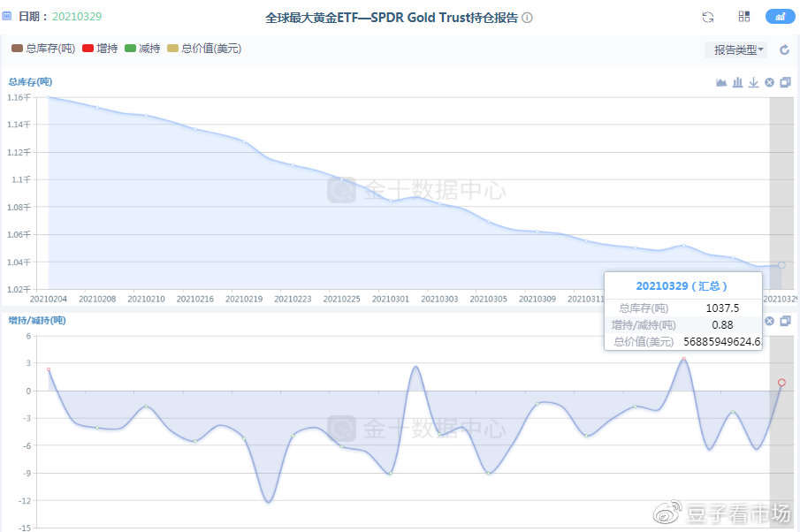Open the date picker showing 20210329

click(77, 16)
